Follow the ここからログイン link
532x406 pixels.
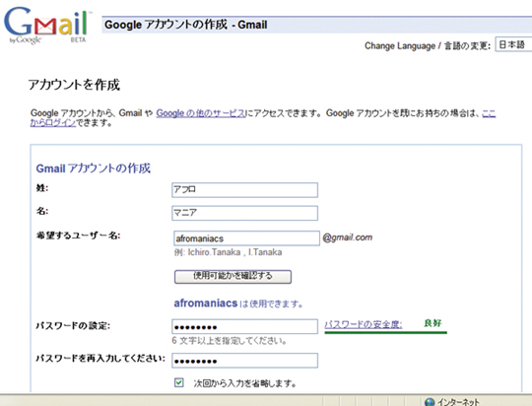click(x=52, y=122)
